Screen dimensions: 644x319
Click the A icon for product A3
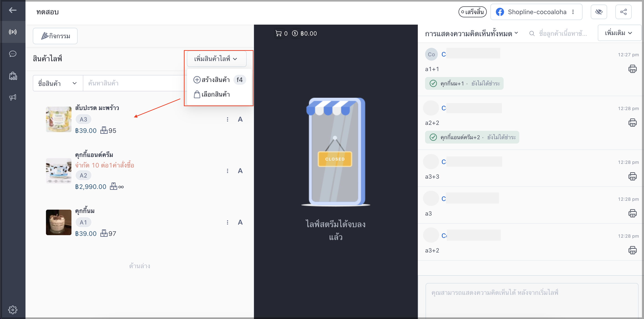pos(240,119)
